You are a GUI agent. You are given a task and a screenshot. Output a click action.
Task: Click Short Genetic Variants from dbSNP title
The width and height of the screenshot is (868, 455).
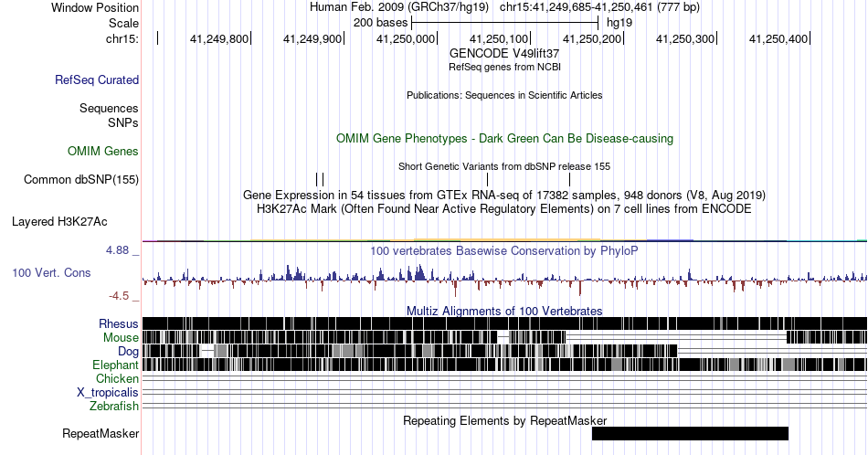[x=504, y=166]
